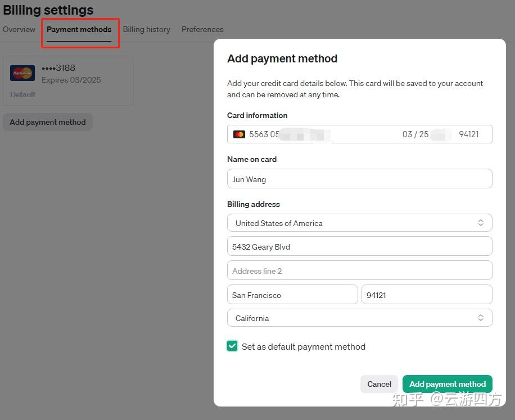Open the Billing history tab
The height and width of the screenshot is (420, 515).
pos(147,29)
